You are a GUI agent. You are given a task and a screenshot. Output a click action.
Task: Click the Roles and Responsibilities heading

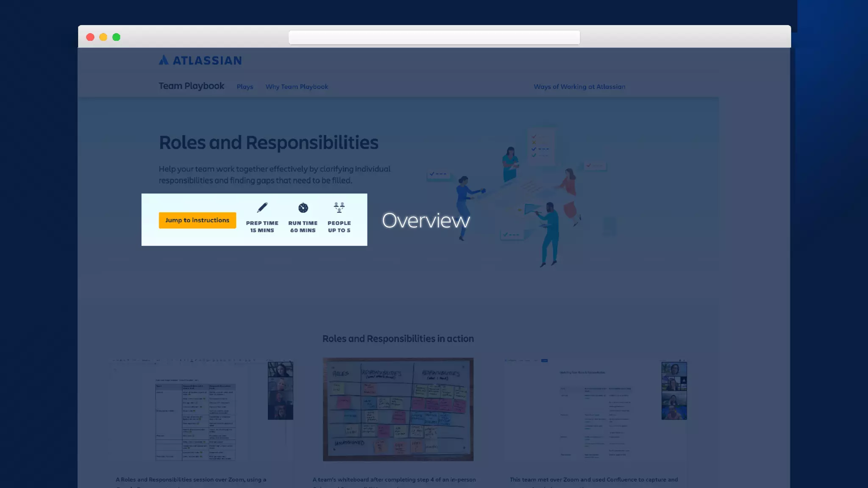(x=268, y=143)
